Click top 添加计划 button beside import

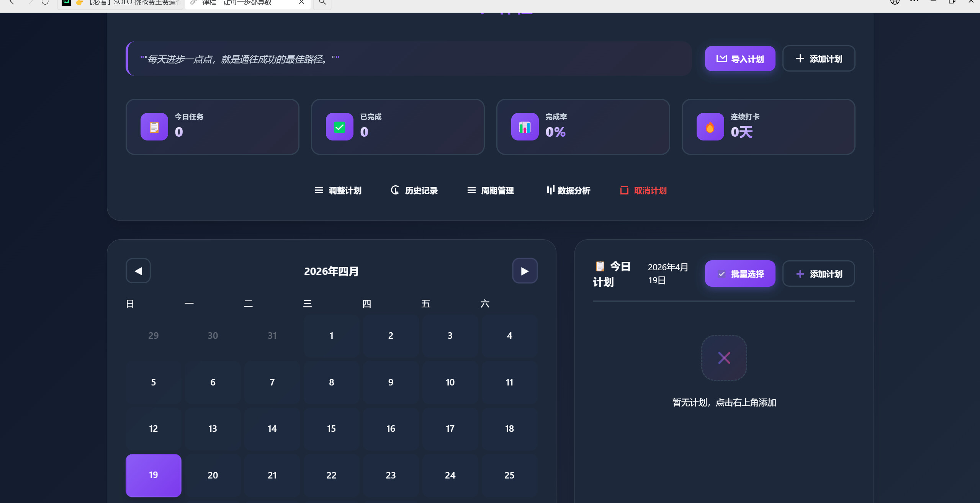[818, 59]
